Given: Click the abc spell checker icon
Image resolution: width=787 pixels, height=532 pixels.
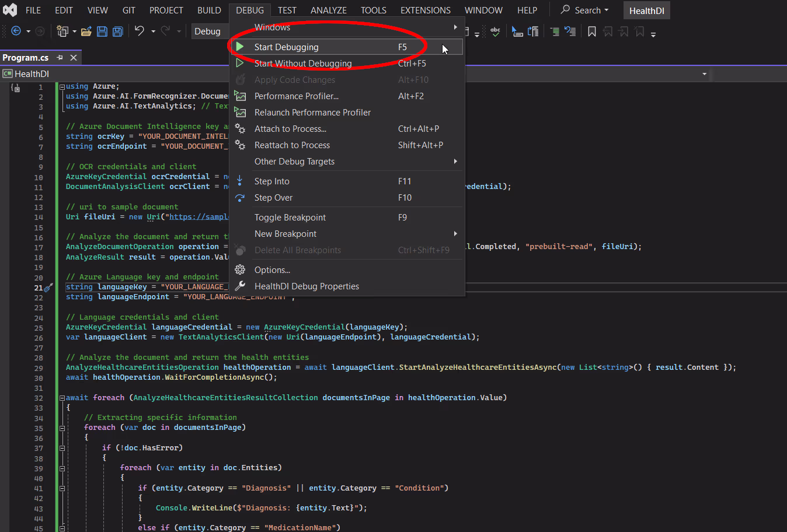Looking at the screenshot, I should coord(495,31).
